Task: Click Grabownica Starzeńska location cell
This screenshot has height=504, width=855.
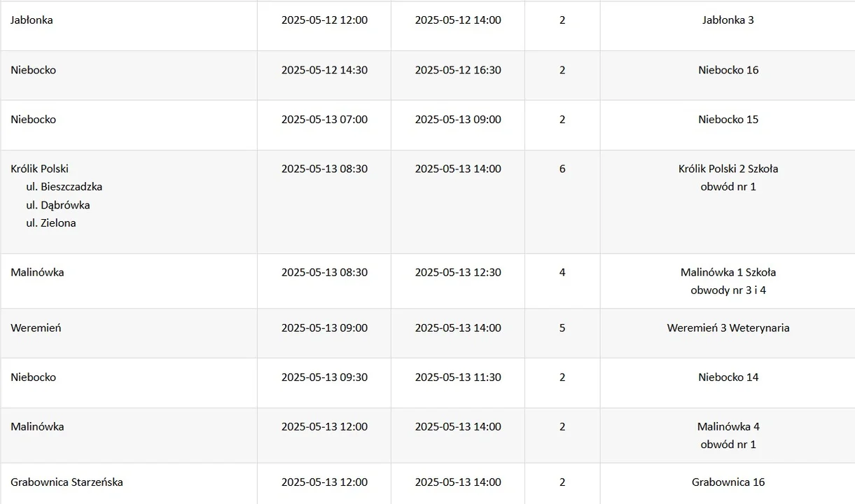Action: (67, 482)
